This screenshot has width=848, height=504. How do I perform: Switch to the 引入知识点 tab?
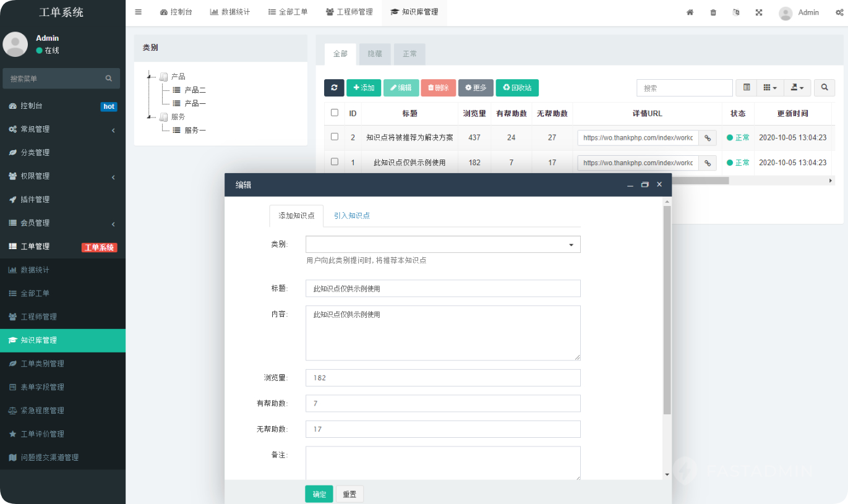pos(353,216)
